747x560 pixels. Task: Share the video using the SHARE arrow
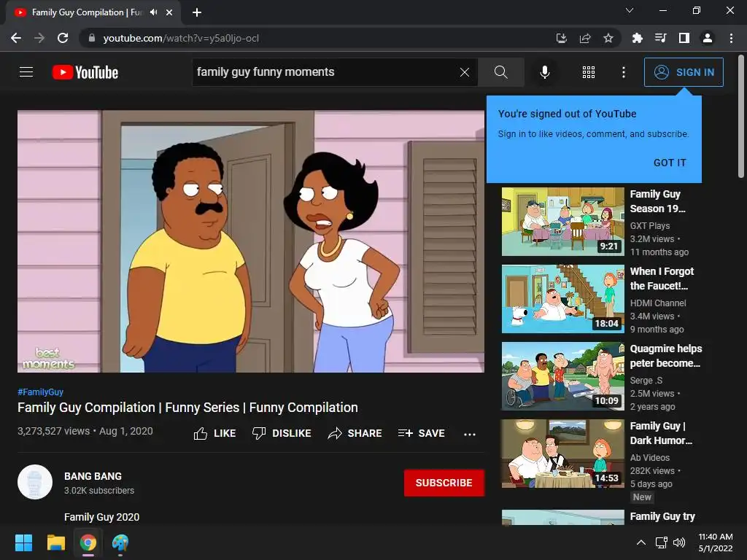point(355,433)
